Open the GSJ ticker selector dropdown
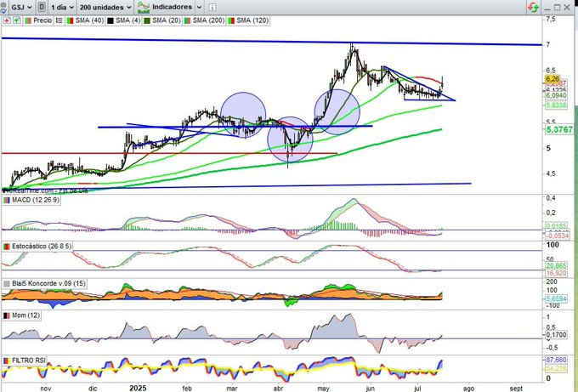 pos(21,7)
